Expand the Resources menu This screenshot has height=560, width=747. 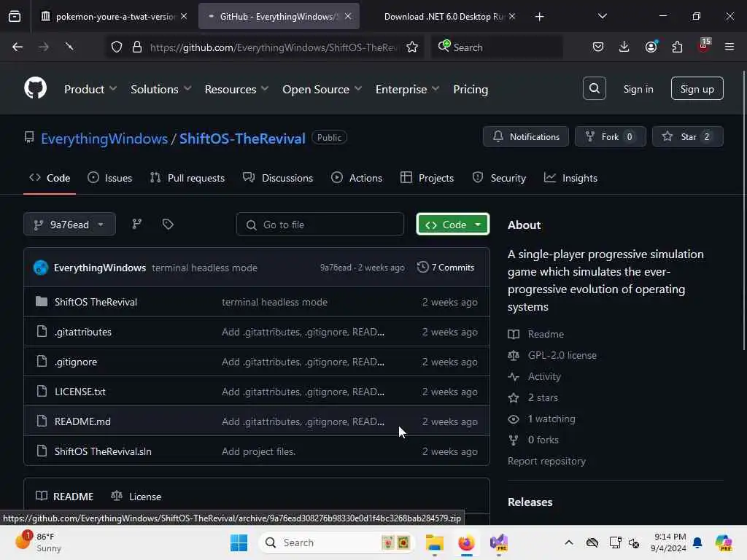tap(237, 89)
